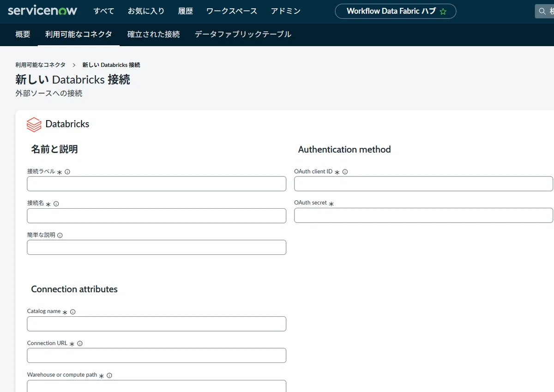Show info for Connection URL
Viewport: 554px width, 392px height.
[80, 344]
